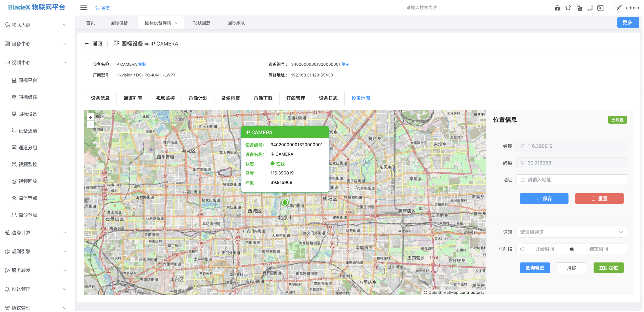The height and width of the screenshot is (312, 644).
Task: Collapse the 视频中心 menu
Action: tap(36, 63)
